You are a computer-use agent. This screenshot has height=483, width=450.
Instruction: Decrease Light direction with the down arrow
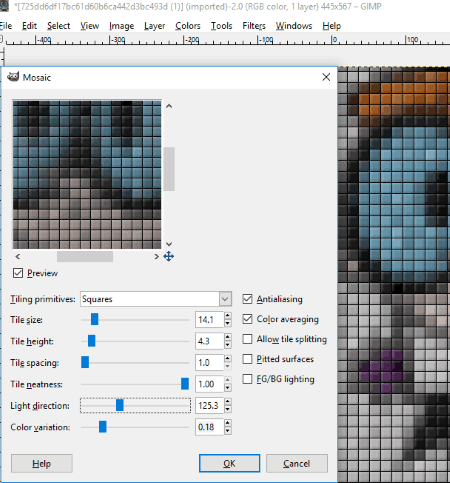pyautogui.click(x=228, y=409)
